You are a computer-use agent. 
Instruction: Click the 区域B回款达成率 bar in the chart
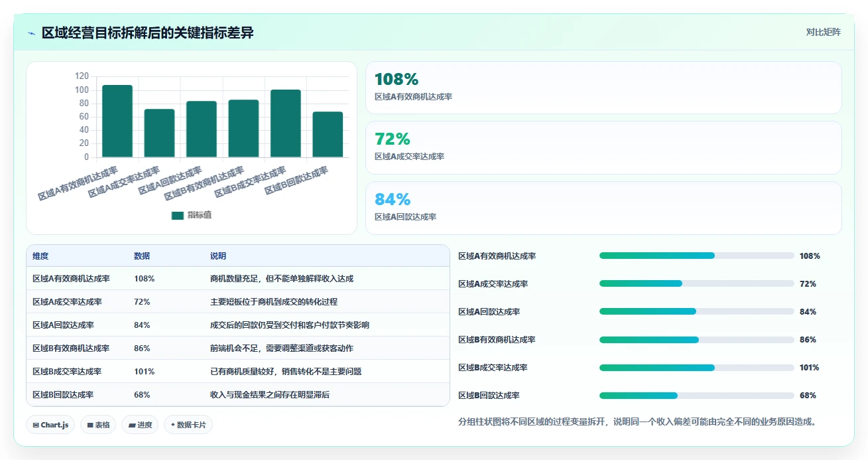[x=328, y=135]
